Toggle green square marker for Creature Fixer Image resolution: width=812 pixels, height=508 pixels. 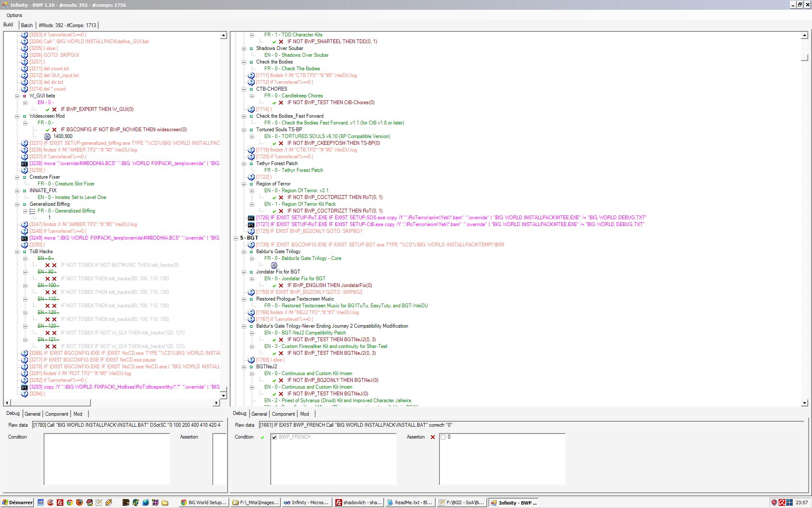[25, 177]
